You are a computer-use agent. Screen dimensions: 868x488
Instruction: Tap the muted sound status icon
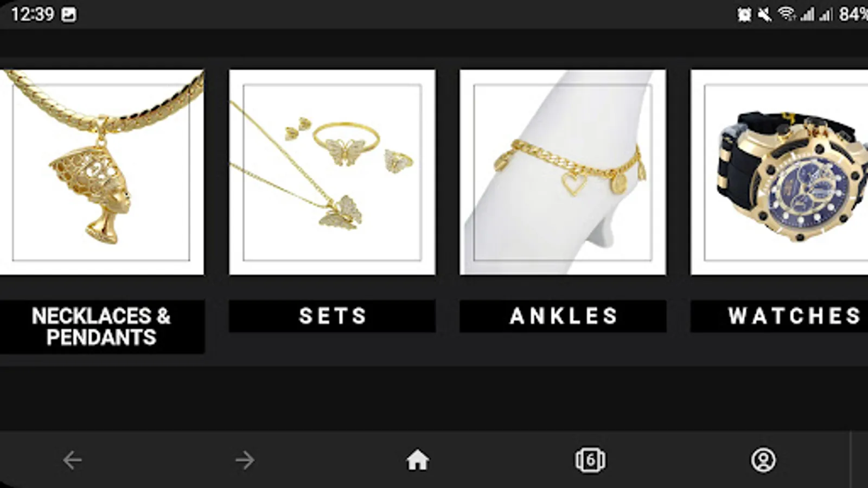(765, 15)
